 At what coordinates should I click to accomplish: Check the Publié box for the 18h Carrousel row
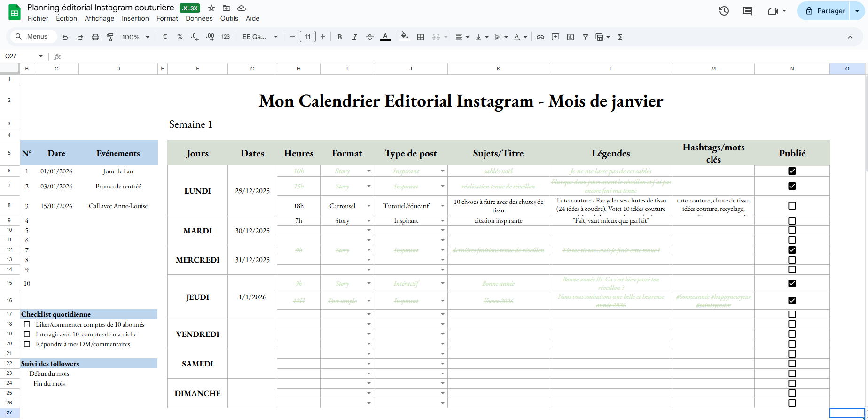pos(792,206)
